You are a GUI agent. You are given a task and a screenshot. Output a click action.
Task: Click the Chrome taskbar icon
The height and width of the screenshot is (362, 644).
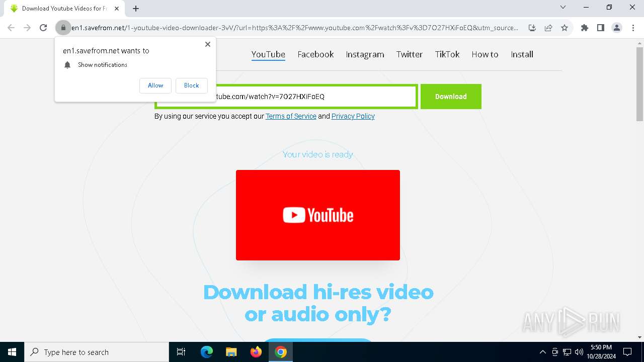tap(281, 352)
